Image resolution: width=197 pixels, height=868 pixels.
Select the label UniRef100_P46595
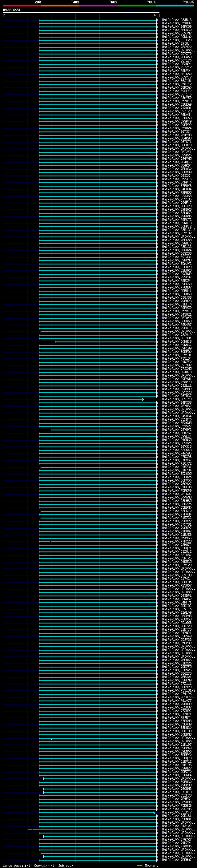coord(177,454)
